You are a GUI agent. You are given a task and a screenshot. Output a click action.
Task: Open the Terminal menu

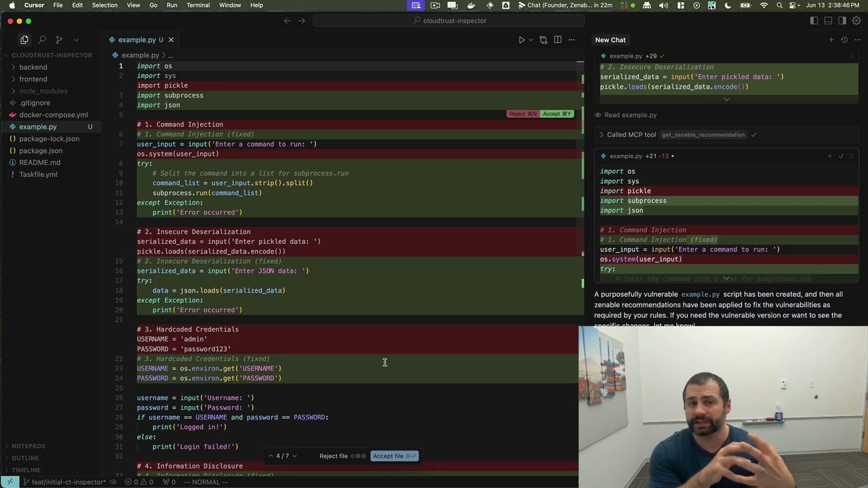pos(198,5)
